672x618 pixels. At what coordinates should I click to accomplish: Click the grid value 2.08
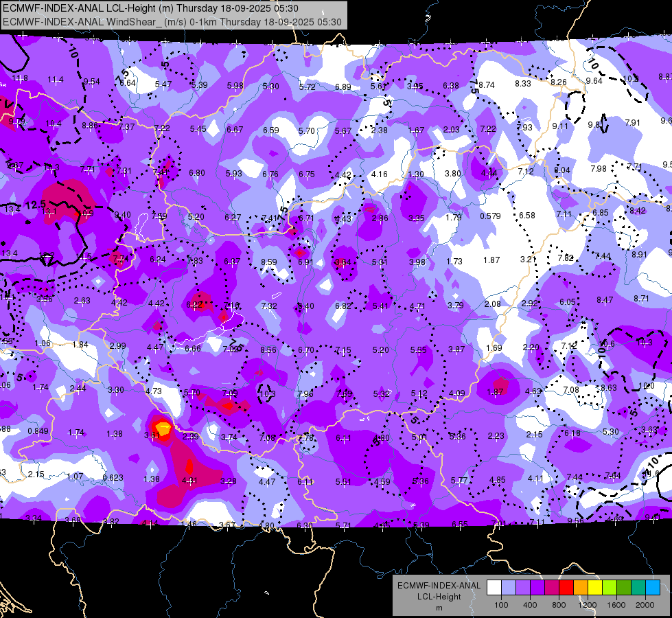tap(492, 304)
